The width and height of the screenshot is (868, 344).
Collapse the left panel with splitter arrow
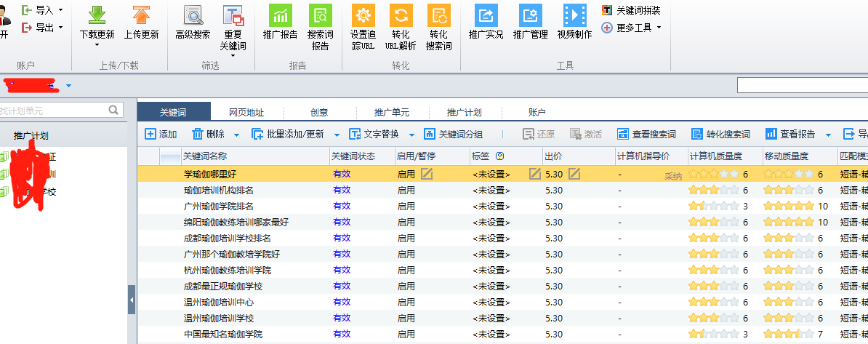coord(132,300)
